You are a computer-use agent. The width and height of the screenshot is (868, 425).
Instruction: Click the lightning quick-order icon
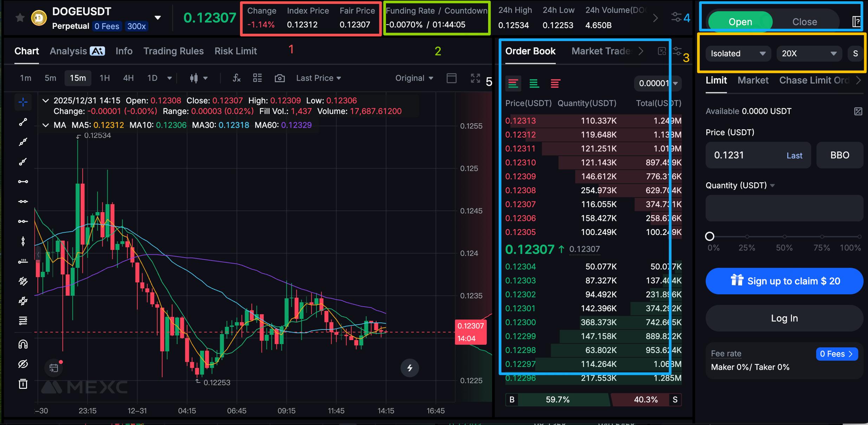409,368
